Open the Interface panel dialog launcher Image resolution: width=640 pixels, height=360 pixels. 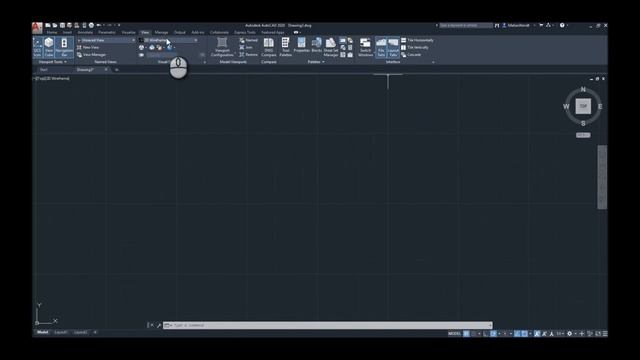[x=433, y=62]
